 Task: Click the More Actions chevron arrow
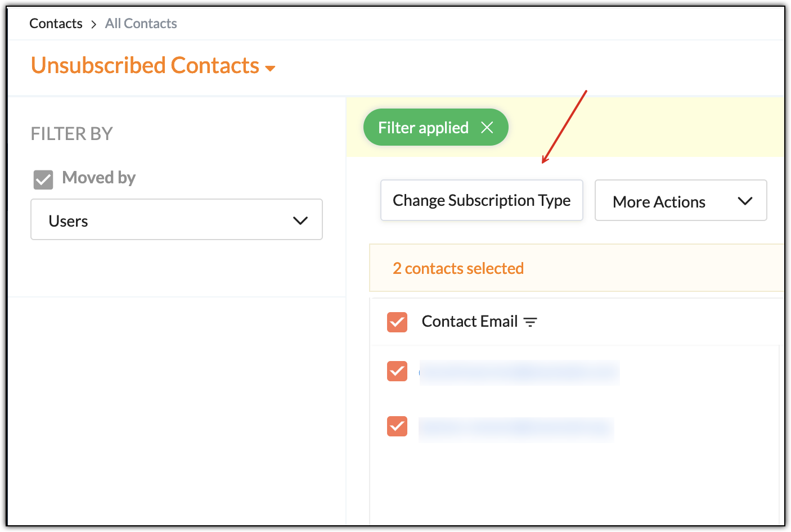745,201
